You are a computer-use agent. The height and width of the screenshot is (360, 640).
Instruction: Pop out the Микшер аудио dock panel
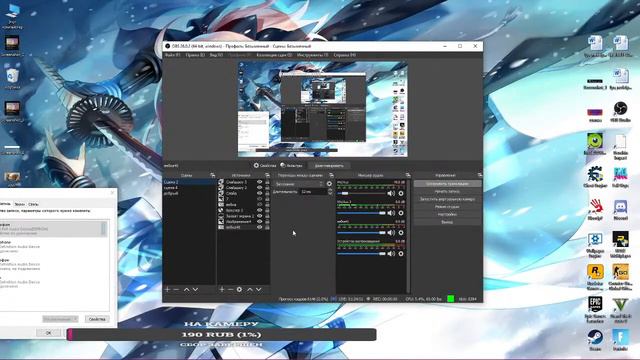click(408, 175)
